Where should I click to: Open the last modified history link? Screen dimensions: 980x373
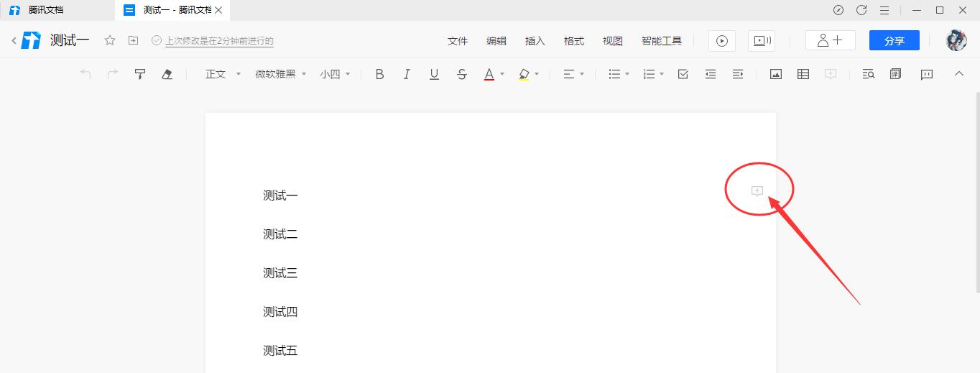220,41
